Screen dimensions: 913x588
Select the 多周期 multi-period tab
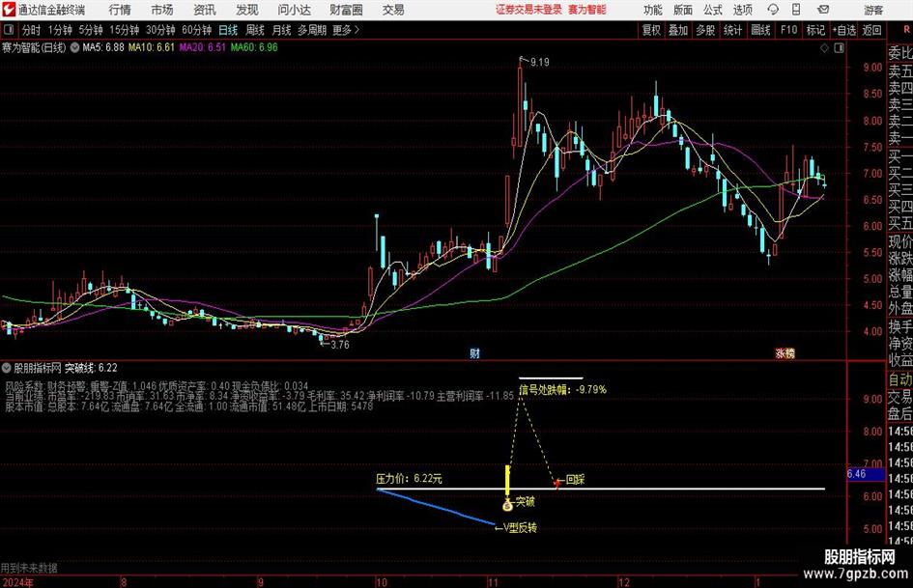[312, 30]
